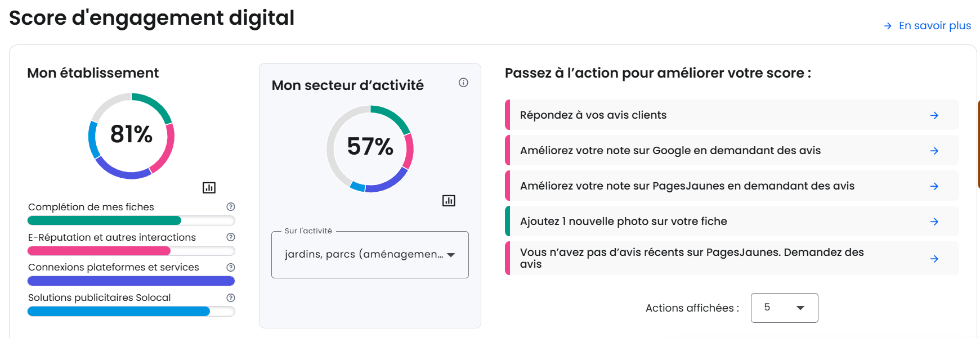
Task: Open Améliorez votre note sur Google action
Action: pyautogui.click(x=670, y=151)
